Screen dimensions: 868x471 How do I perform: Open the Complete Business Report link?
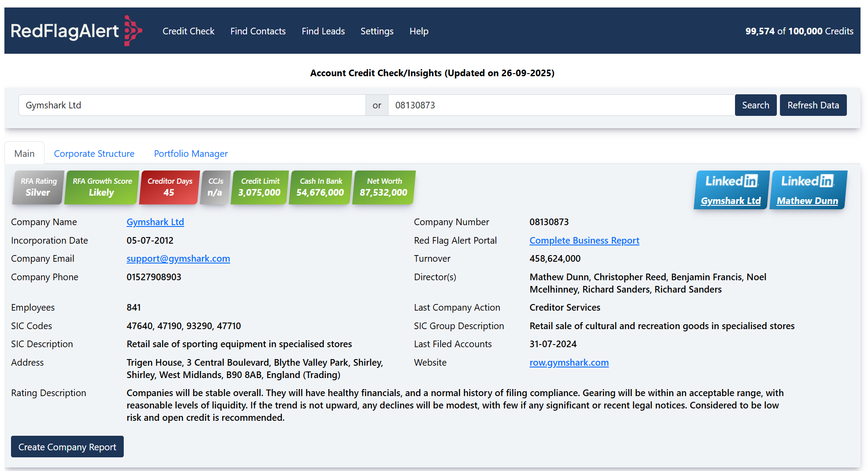(584, 241)
